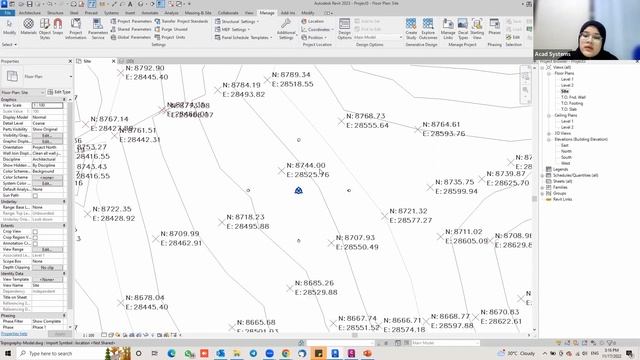Switch to the Collaborate ribbon tab
This screenshot has width=640, height=360.
(228, 13)
